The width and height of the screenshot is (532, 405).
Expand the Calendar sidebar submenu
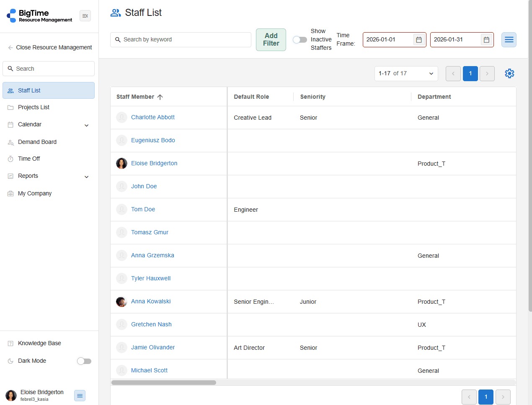click(86, 125)
